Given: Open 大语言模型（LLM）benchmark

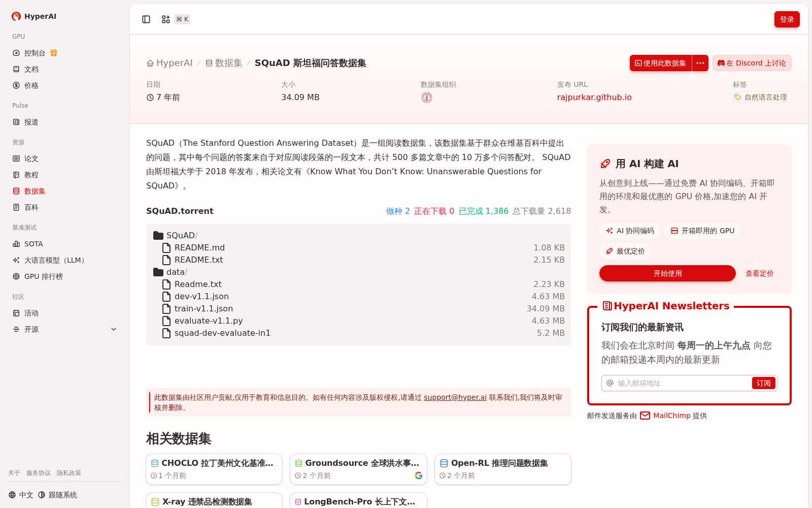Looking at the screenshot, I should coord(56,260).
